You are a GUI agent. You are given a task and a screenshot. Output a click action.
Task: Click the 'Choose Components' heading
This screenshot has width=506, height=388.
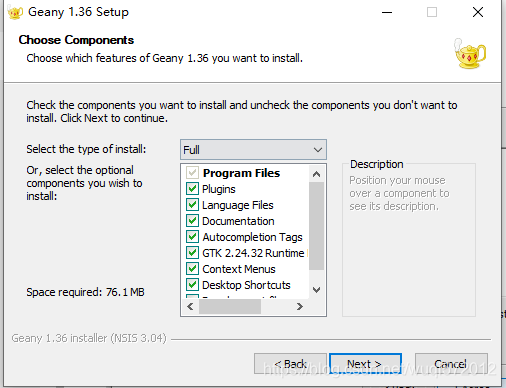[x=76, y=40]
